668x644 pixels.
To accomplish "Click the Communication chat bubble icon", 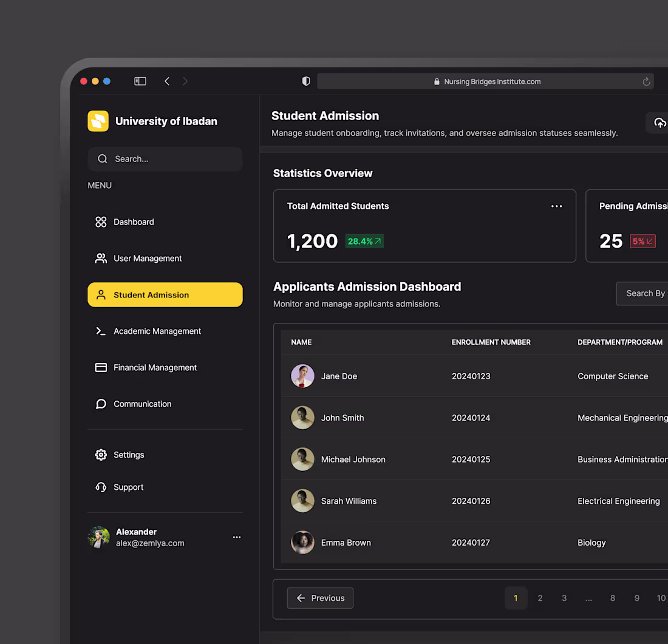I will coord(101,404).
